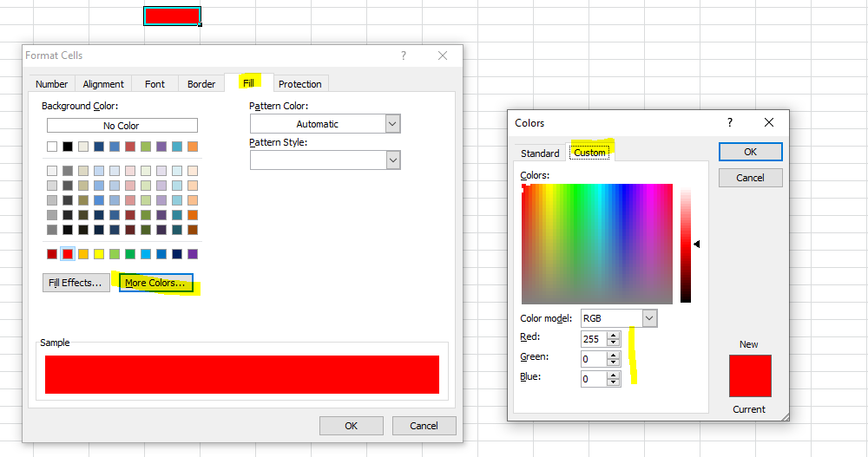868x457 pixels.
Task: Open the Border tab in Format Cells
Action: (201, 84)
